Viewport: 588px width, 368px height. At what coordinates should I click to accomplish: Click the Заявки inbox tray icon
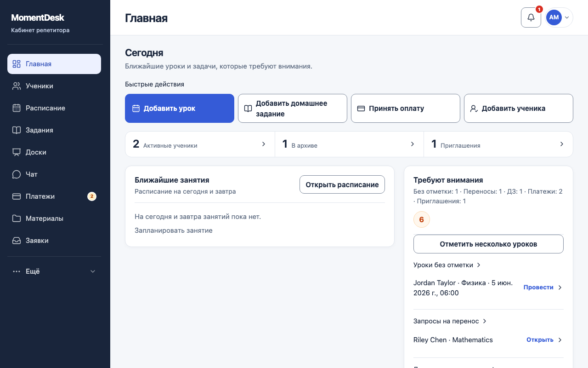coord(17,241)
